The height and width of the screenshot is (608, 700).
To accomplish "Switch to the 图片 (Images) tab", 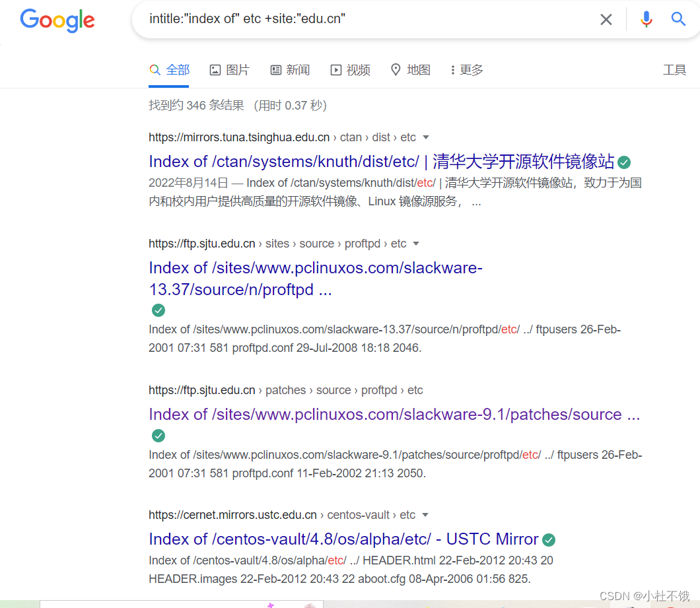I will tap(229, 70).
